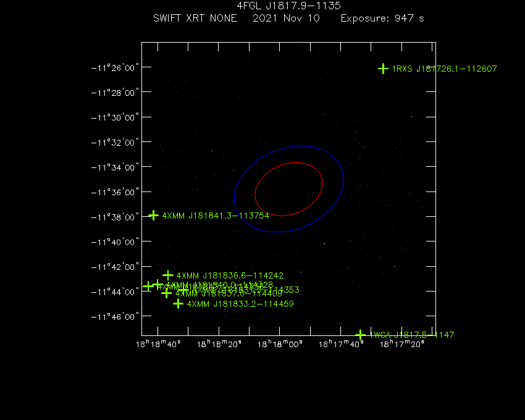The height and width of the screenshot is (420, 525).
Task: Click the cross marker beside 1RXS J181726.1-112607
Action: [383, 69]
